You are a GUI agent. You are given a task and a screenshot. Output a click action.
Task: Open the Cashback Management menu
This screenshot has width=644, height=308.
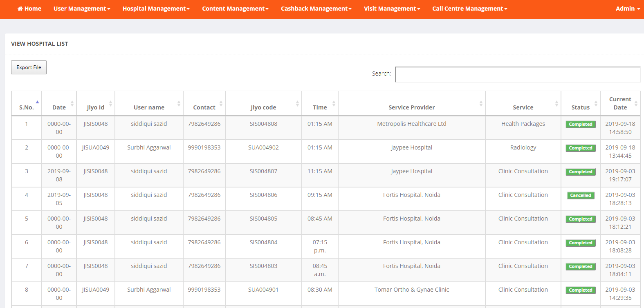coord(316,9)
